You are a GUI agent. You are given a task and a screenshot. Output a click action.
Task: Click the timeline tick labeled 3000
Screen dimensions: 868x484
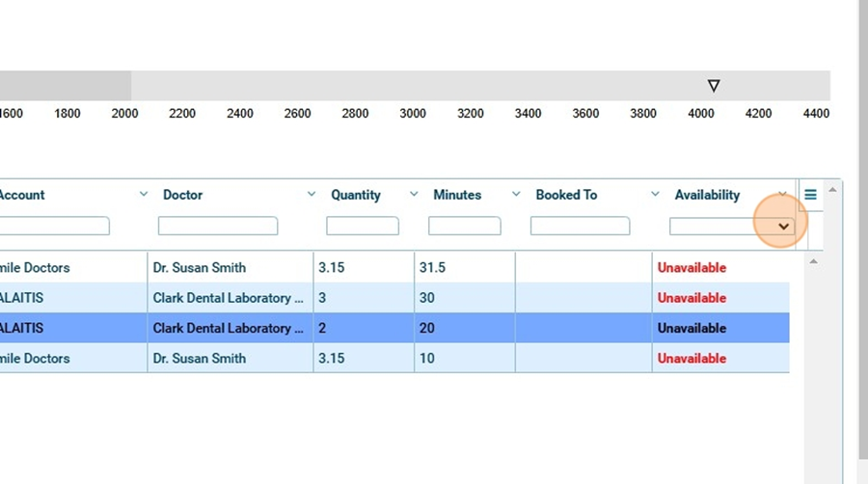[413, 114]
